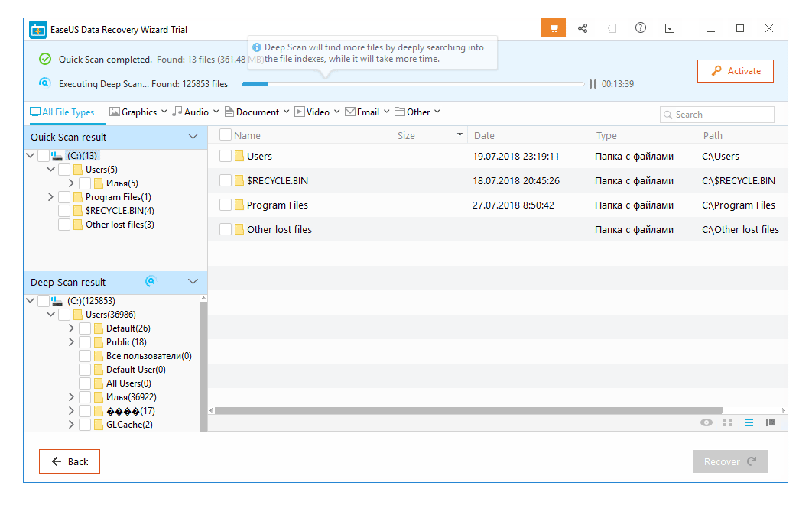Open the shopping cart purchase icon
The image size is (812, 508).
tap(553, 28)
